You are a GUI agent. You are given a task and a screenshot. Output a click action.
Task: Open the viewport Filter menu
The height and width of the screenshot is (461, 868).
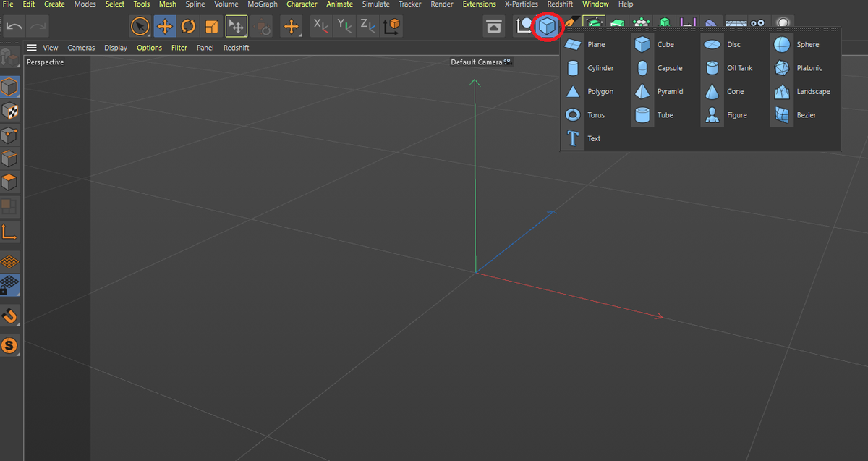tap(179, 48)
